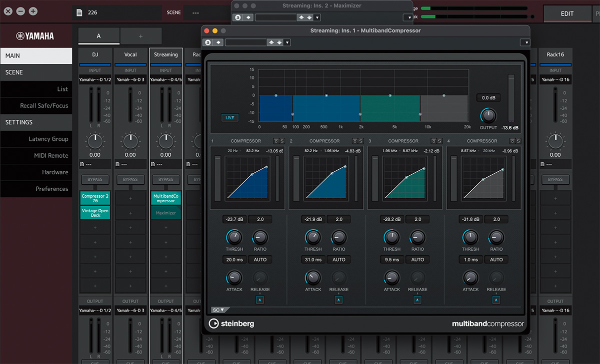The image size is (600, 364).
Task: Expand the SC side-chain section
Action: (x=218, y=310)
